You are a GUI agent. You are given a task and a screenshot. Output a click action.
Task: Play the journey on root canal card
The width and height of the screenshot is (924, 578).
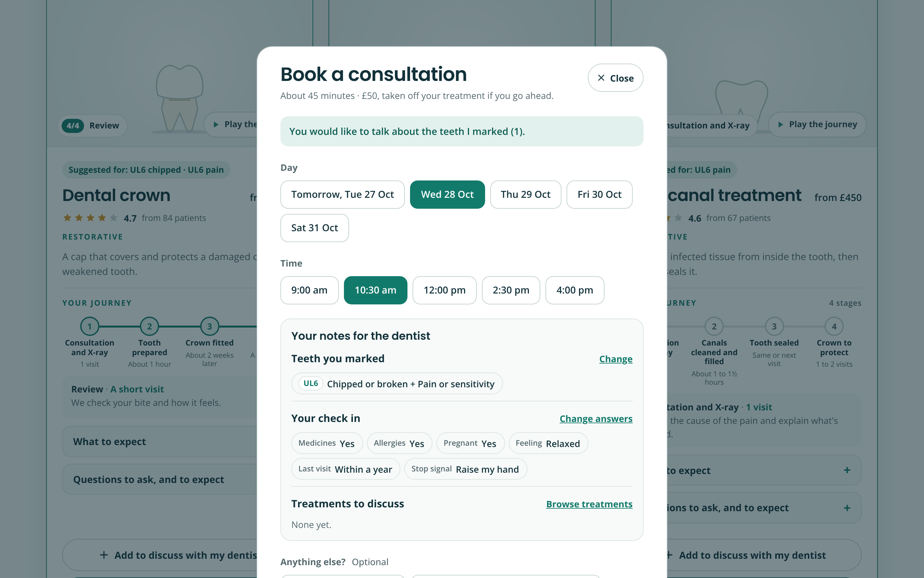click(817, 124)
